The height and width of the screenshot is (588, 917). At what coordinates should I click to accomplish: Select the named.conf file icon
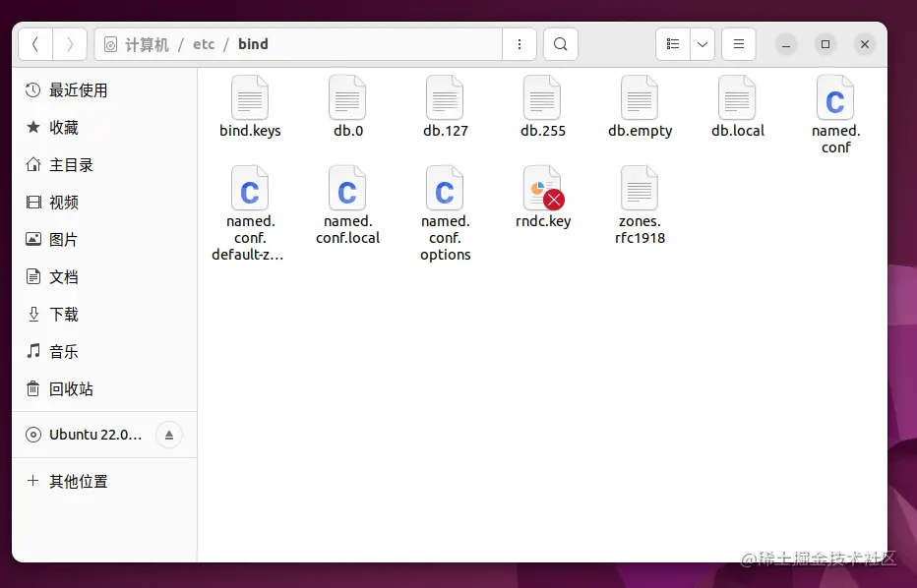point(835,97)
